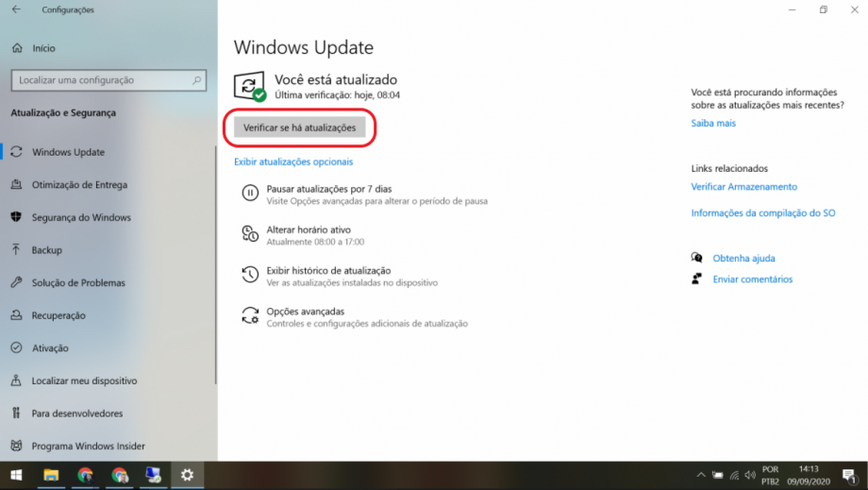
Task: Select Otimização de Entrega in sidebar
Action: point(79,185)
